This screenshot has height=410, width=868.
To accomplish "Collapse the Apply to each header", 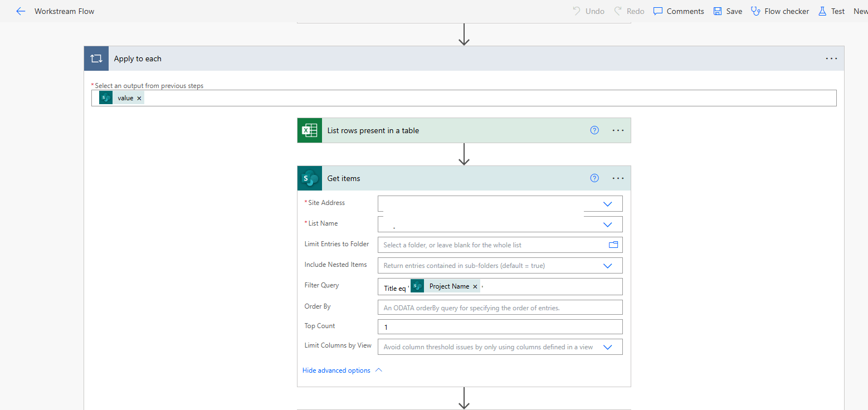I will point(464,58).
